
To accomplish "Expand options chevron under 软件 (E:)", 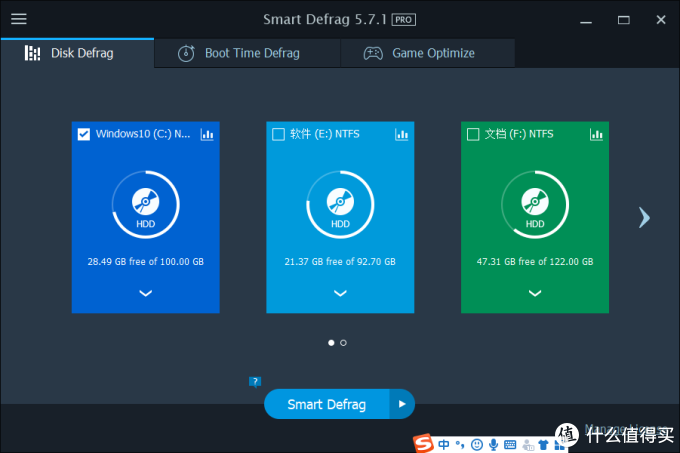I will [x=340, y=293].
